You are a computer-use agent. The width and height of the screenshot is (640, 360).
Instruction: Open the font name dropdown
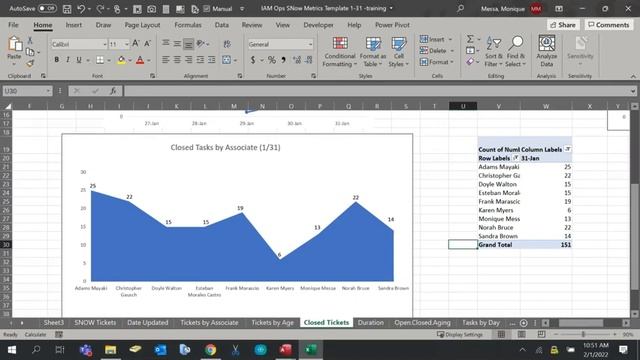coord(104,44)
